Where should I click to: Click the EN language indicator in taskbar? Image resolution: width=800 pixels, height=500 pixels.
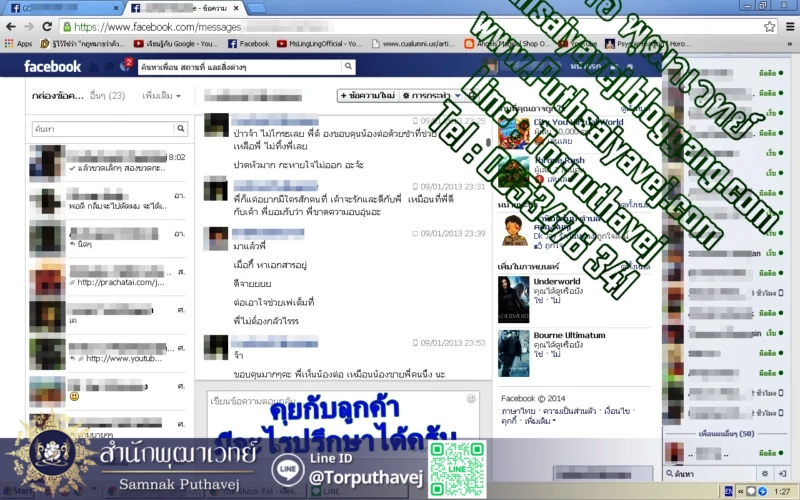pos(729,491)
